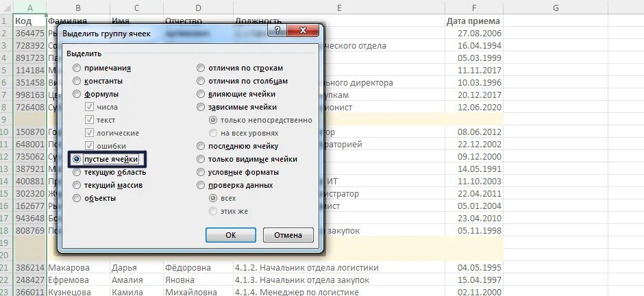
Task: Click cell with code 248427
Action: pos(30,280)
